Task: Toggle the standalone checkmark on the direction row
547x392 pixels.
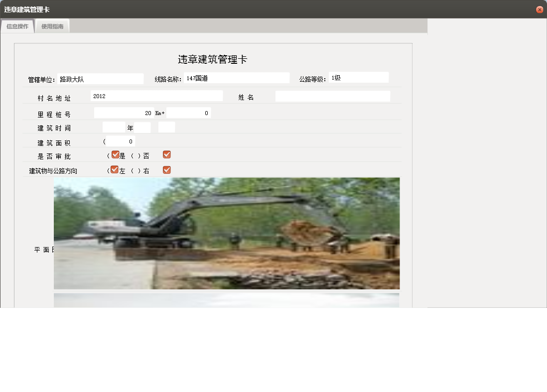Action: pos(166,169)
